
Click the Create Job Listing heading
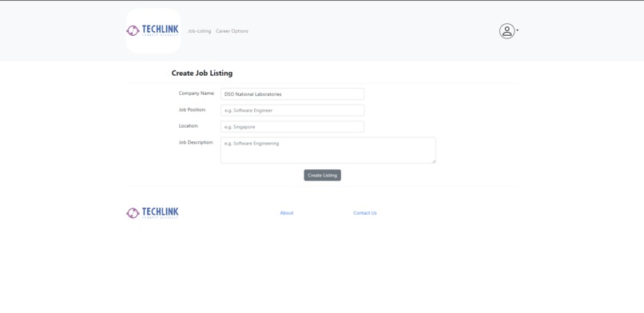tap(202, 73)
